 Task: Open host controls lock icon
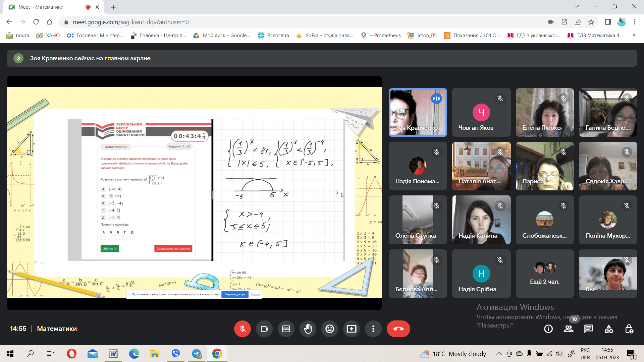click(x=629, y=329)
